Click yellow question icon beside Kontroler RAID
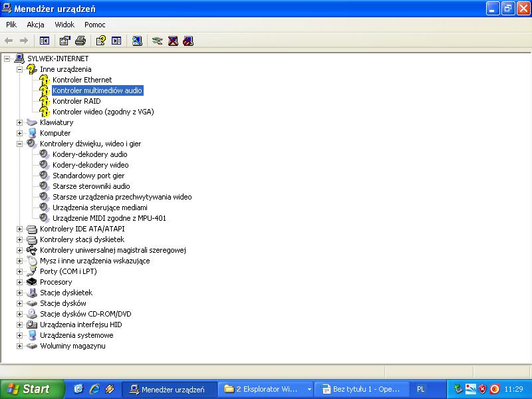532x399 pixels. (x=44, y=101)
